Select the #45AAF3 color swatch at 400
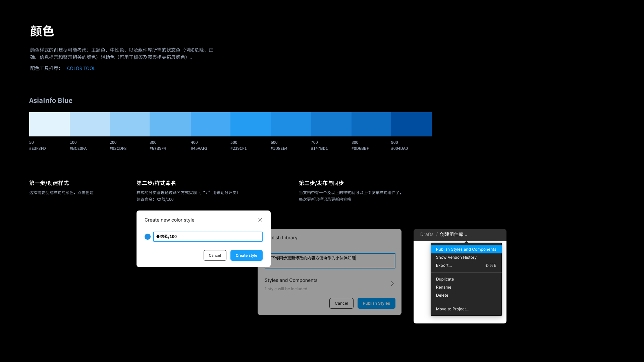 (210, 124)
